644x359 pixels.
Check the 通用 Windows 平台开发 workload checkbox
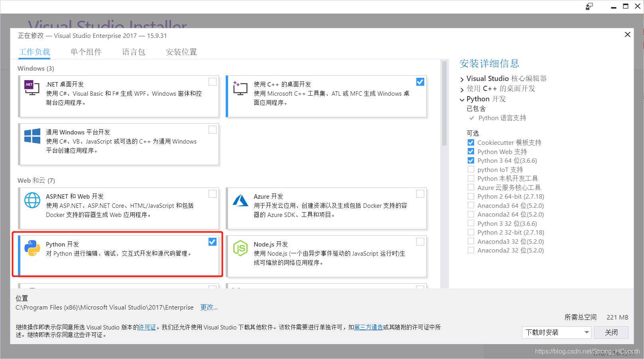click(x=213, y=130)
